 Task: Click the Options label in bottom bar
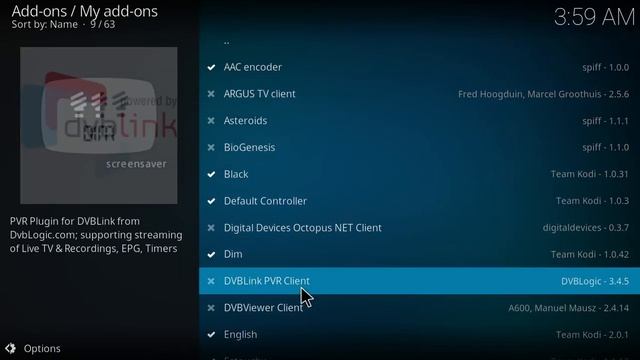[x=42, y=349]
